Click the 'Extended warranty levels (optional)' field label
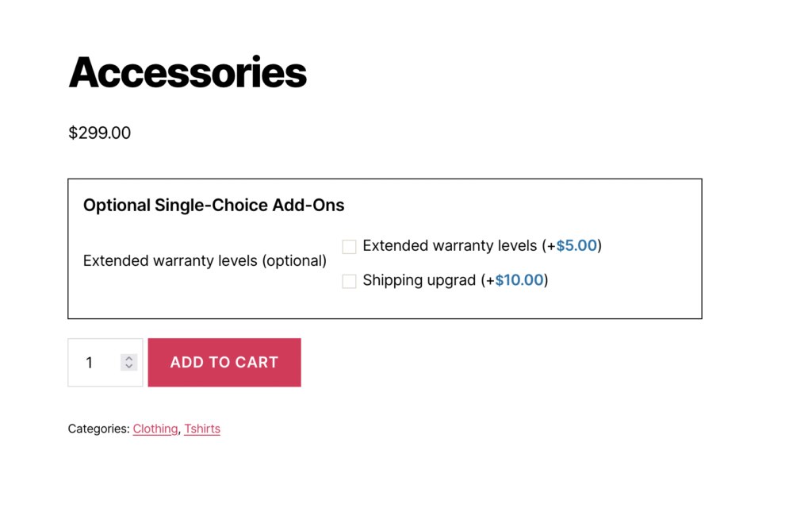Screen dimensions: 812x508 coord(205,260)
